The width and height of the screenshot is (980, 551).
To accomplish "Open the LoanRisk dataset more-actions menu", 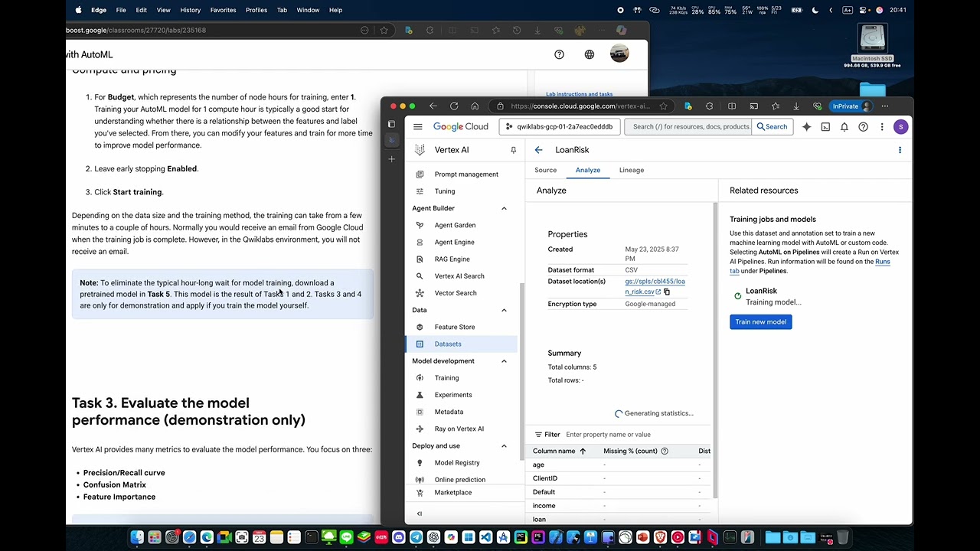I will (x=900, y=150).
